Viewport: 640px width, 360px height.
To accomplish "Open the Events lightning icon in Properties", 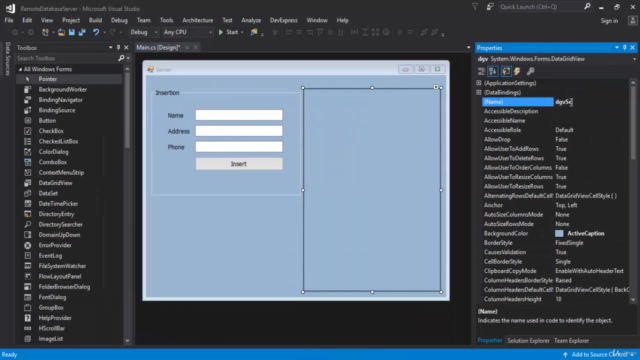I will [x=517, y=71].
